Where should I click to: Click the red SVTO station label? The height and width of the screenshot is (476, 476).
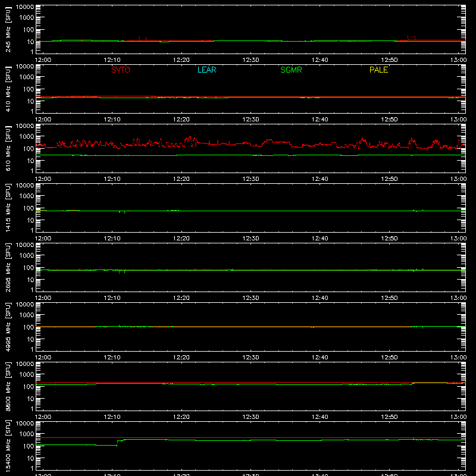pyautogui.click(x=121, y=70)
